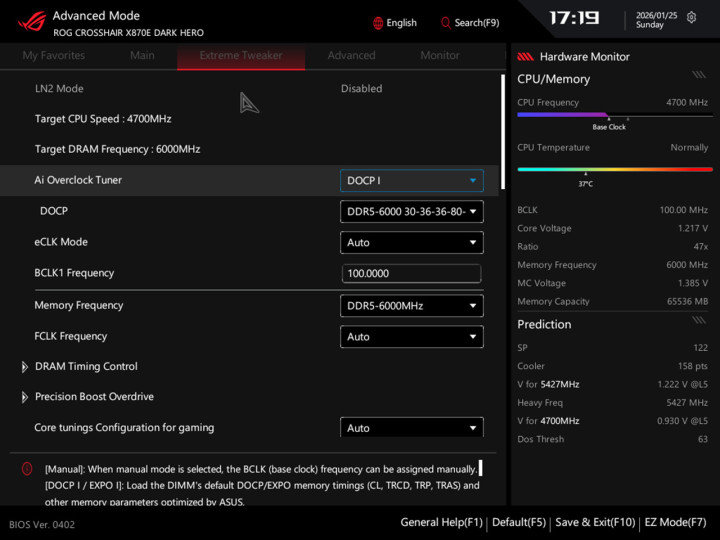Click the CPU Frequency bar
The image size is (720, 540).
click(x=612, y=115)
